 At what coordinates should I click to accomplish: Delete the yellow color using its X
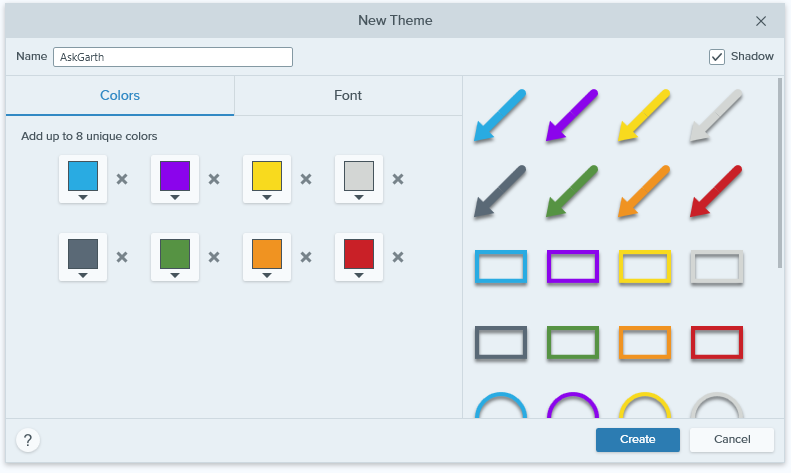306,179
